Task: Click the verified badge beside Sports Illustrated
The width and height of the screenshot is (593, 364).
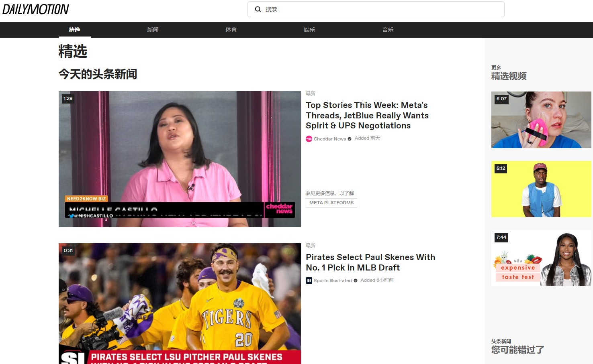Action: [356, 281]
